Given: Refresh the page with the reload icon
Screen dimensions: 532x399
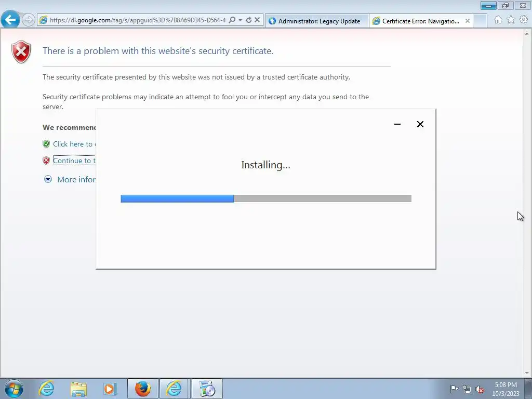Looking at the screenshot, I should point(249,20).
